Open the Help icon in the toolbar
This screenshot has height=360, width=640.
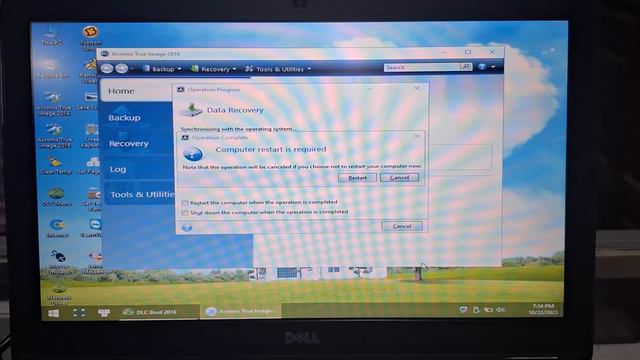pyautogui.click(x=482, y=67)
